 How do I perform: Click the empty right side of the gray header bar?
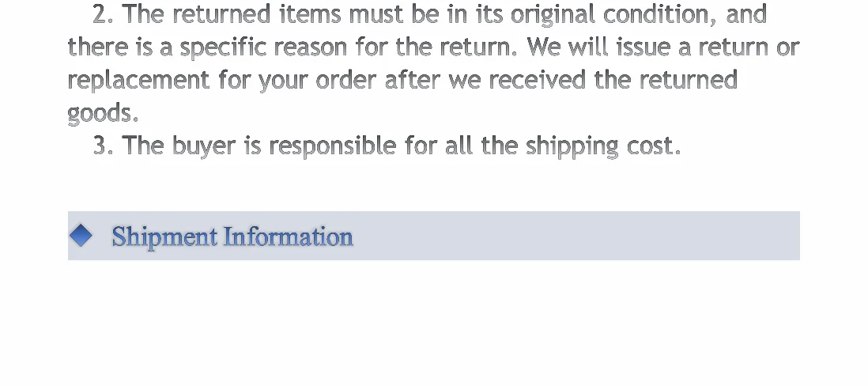point(576,236)
